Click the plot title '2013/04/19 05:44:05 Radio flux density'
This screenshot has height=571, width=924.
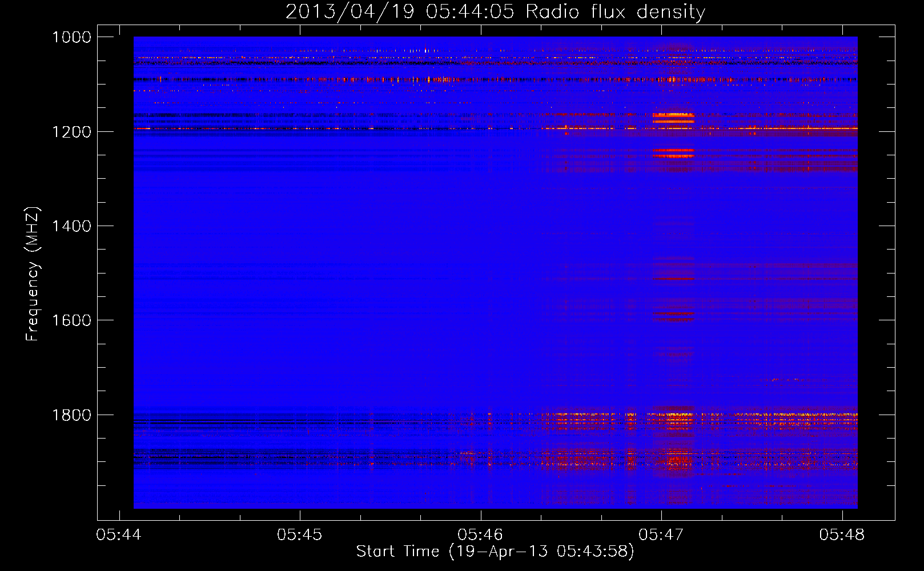pyautogui.click(x=496, y=12)
